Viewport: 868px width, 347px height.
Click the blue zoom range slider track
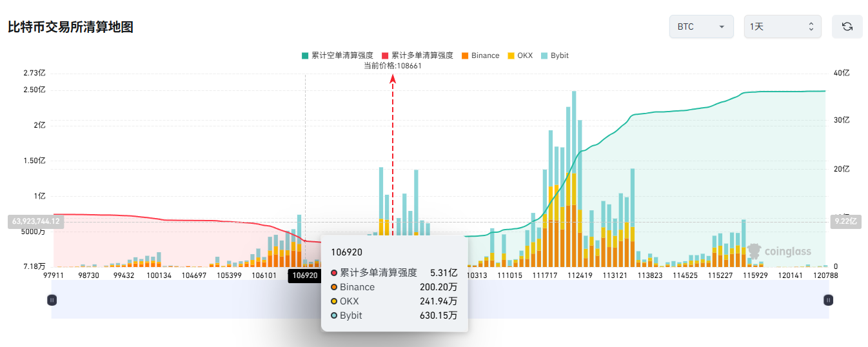pos(440,299)
